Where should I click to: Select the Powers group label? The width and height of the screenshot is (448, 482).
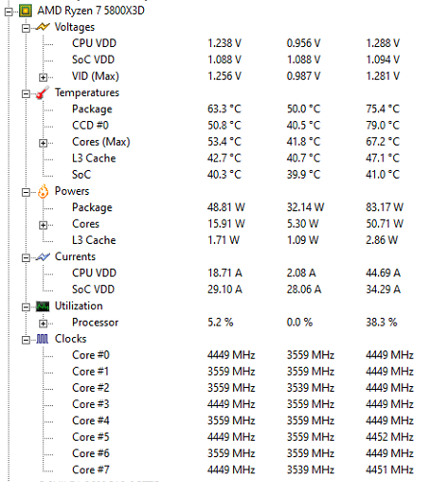coord(72,191)
